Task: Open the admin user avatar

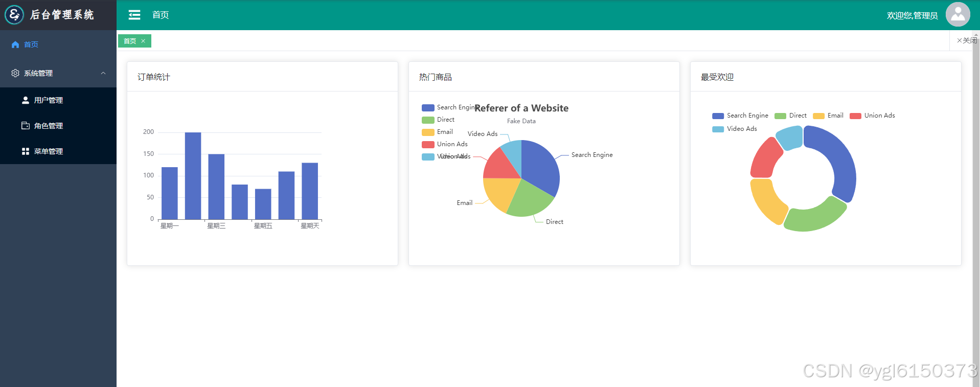Action: pyautogui.click(x=958, y=14)
